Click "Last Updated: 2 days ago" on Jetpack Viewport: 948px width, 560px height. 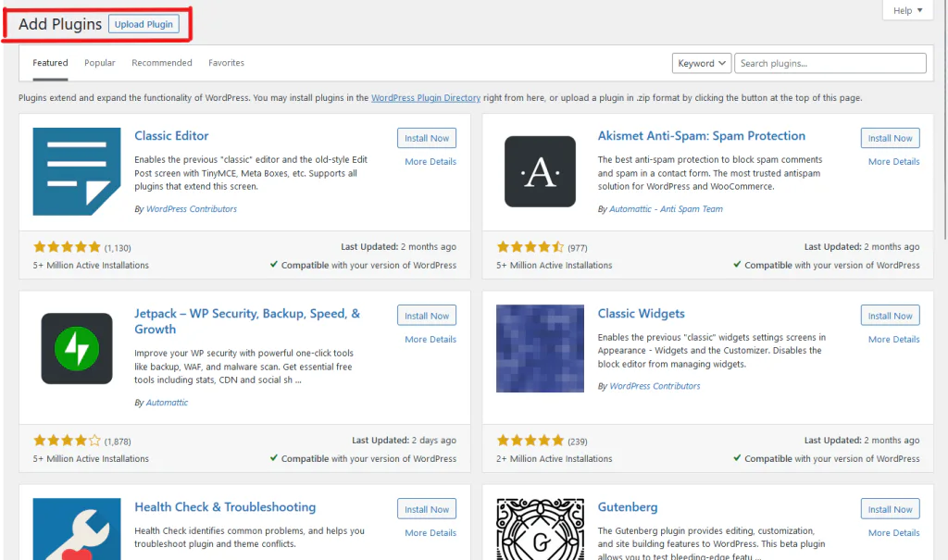[x=404, y=441]
